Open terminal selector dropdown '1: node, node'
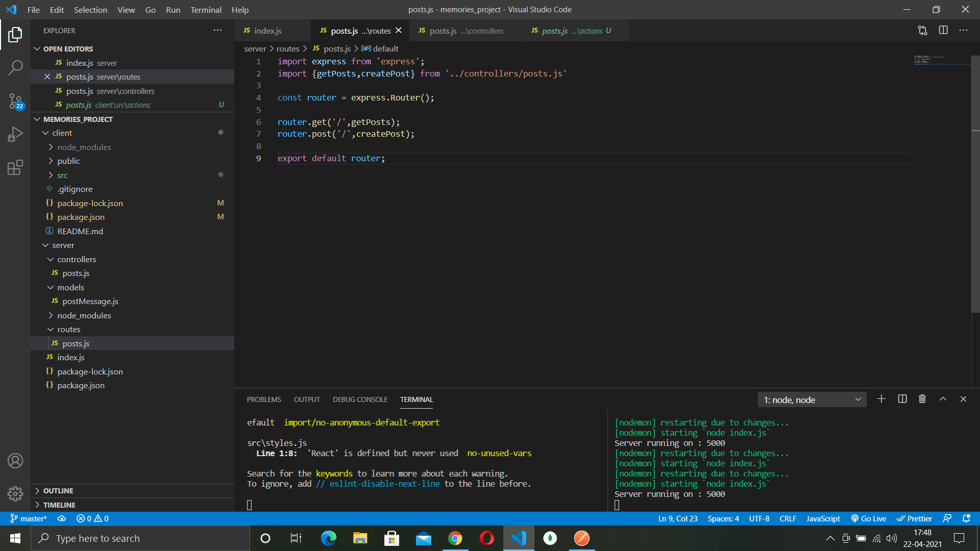Image resolution: width=980 pixels, height=551 pixels. pos(812,399)
